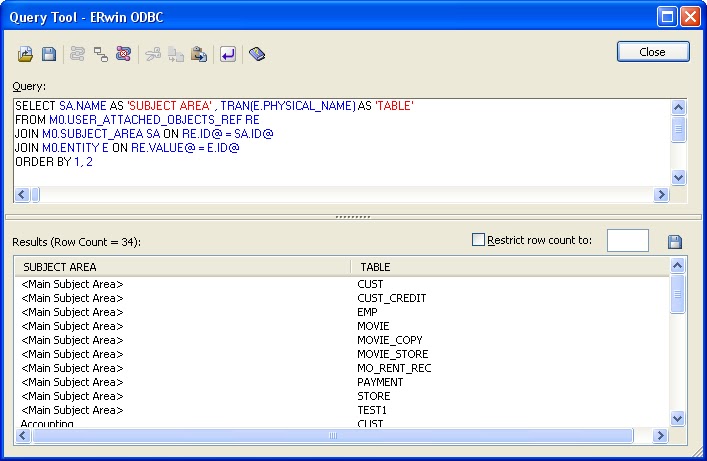707x461 pixels.
Task: Click inside the Query text editor
Action: pos(341,143)
